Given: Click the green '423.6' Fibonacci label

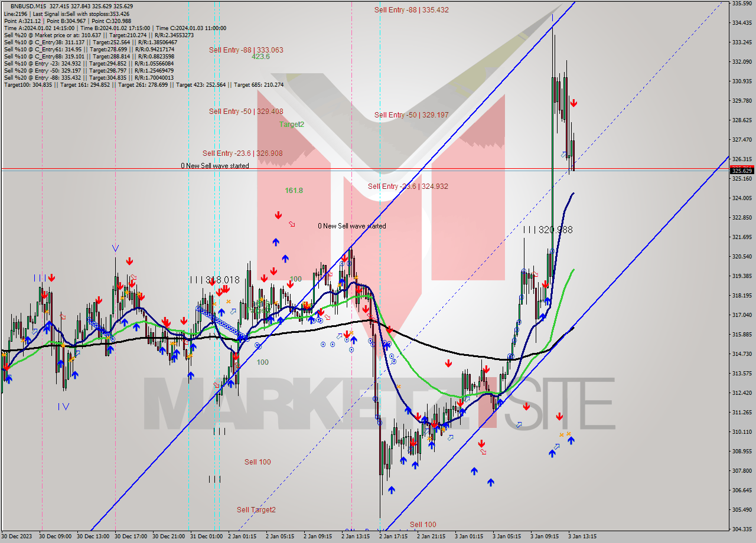Looking at the screenshot, I should point(260,57).
